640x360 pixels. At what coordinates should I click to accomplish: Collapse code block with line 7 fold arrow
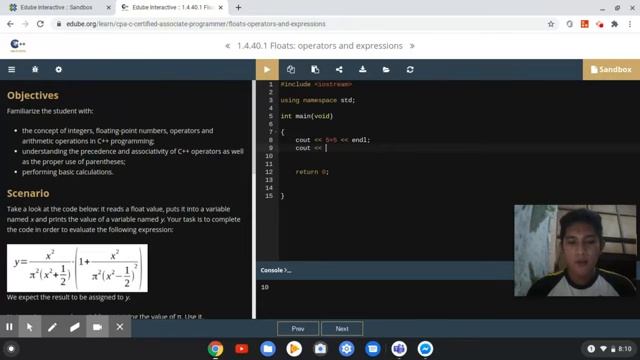(276, 132)
